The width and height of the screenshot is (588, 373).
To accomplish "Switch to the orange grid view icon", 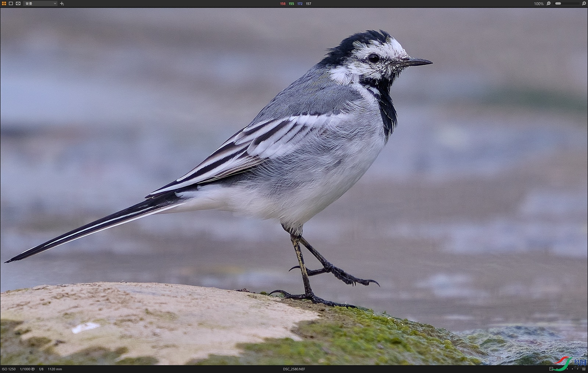I will pyautogui.click(x=4, y=3).
